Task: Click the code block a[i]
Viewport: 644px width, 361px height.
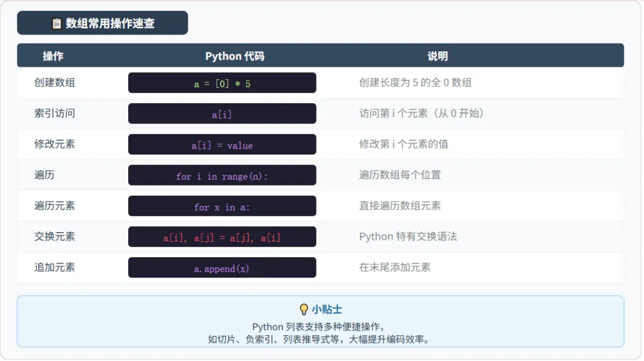Action: tap(222, 113)
